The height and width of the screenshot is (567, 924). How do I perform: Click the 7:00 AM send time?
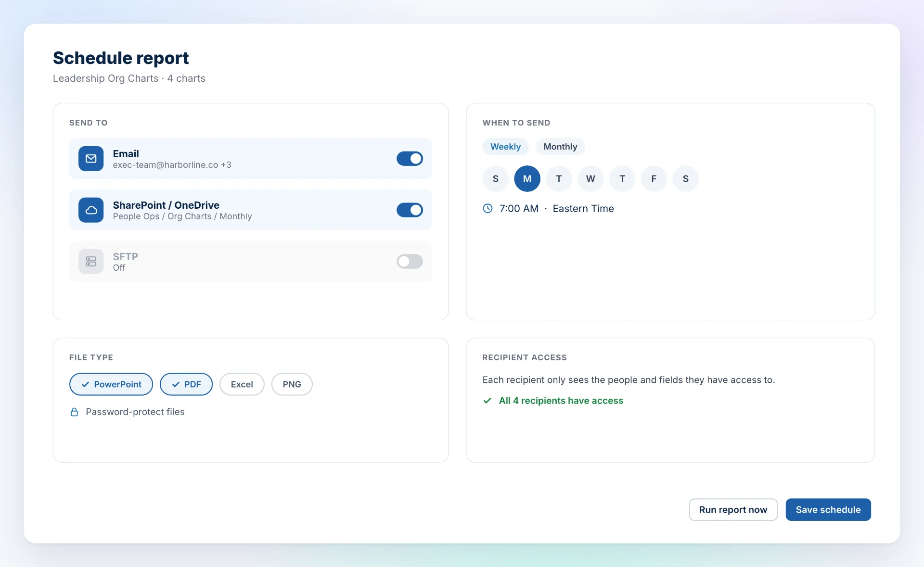519,209
